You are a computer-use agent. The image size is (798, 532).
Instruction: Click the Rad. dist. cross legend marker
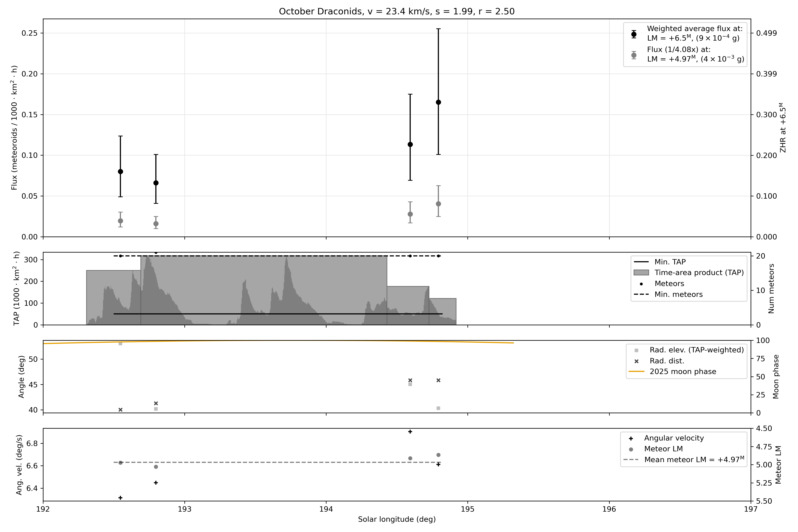[x=636, y=361]
